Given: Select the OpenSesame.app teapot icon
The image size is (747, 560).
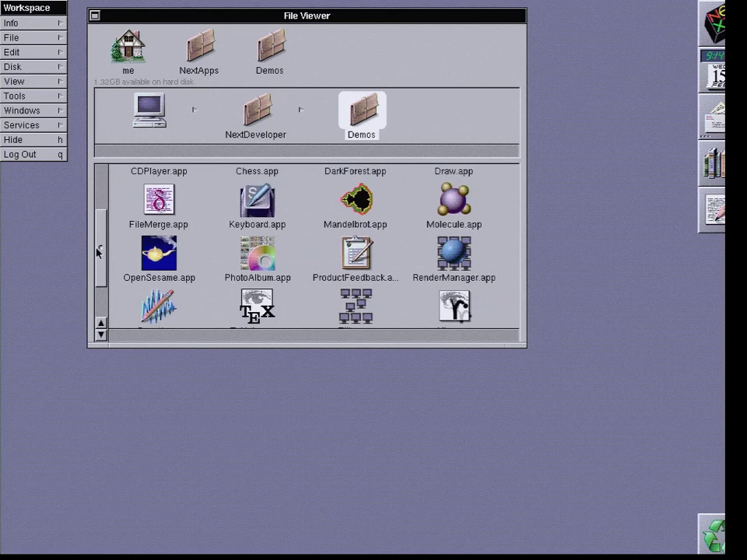Looking at the screenshot, I should pos(159,253).
